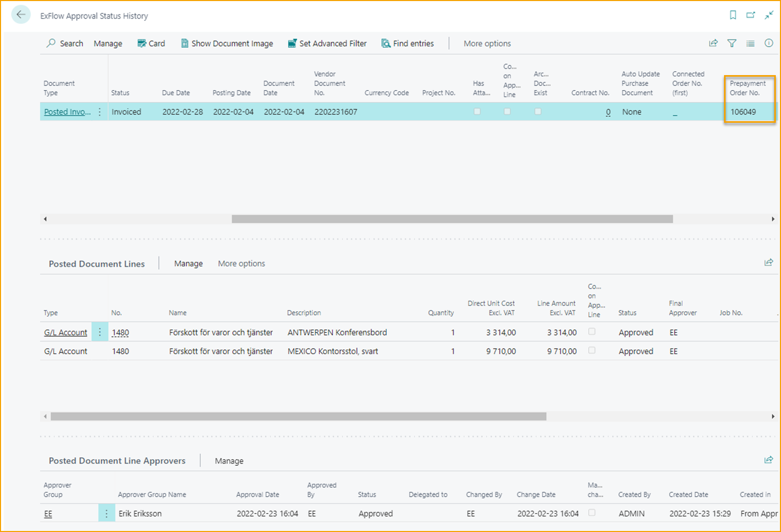Show Document Image

coord(227,44)
